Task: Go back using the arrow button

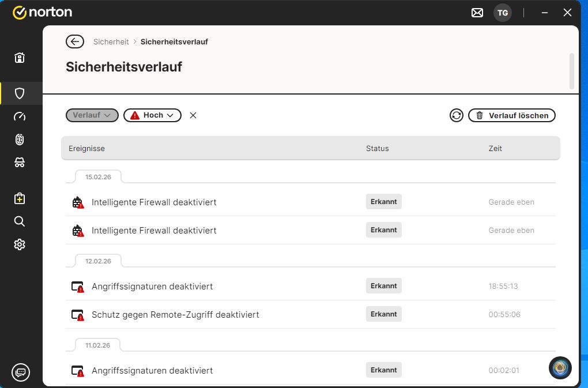Action: 75,42
